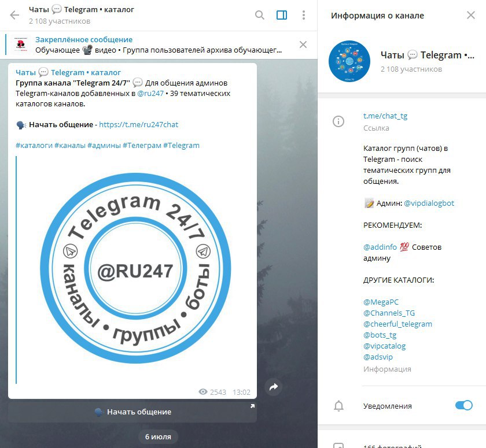
Task: Open the https://t.me/ru247chat link
Action: pos(138,124)
